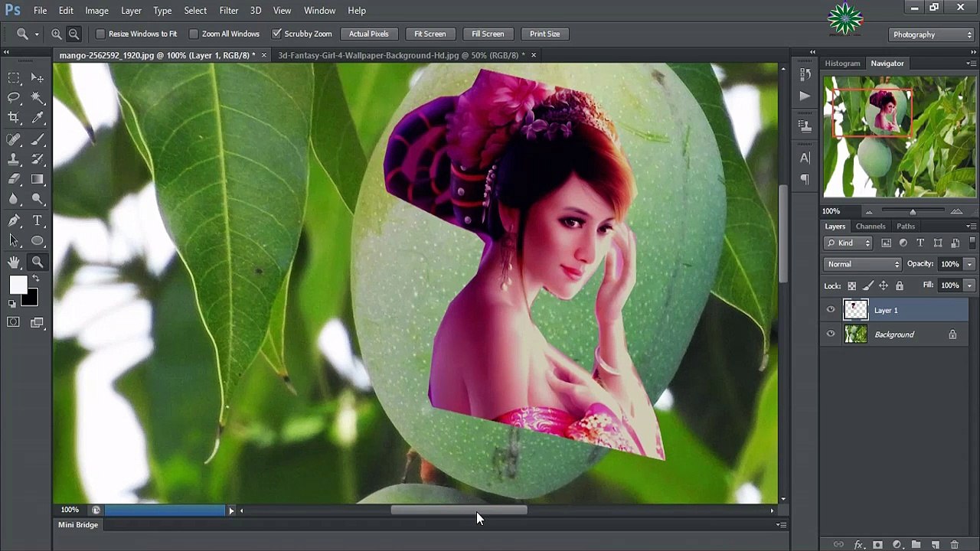The image size is (980, 551).
Task: Select the Blur tool
Action: [14, 199]
